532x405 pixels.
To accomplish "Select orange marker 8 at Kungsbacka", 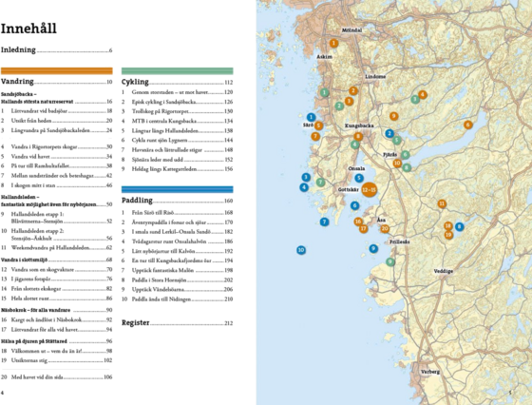I will [358, 137].
